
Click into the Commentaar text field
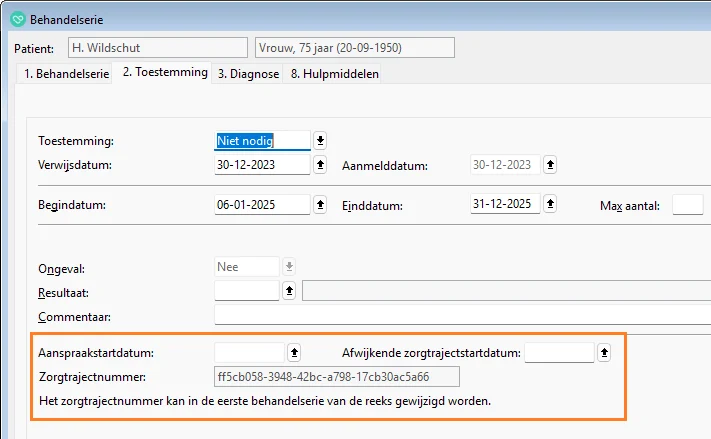tap(460, 316)
